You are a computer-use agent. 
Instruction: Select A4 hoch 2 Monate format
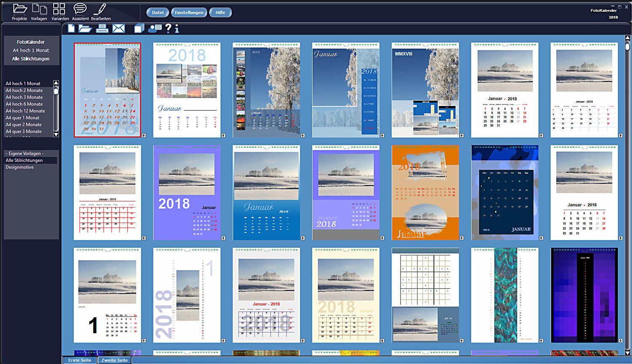pyautogui.click(x=28, y=90)
